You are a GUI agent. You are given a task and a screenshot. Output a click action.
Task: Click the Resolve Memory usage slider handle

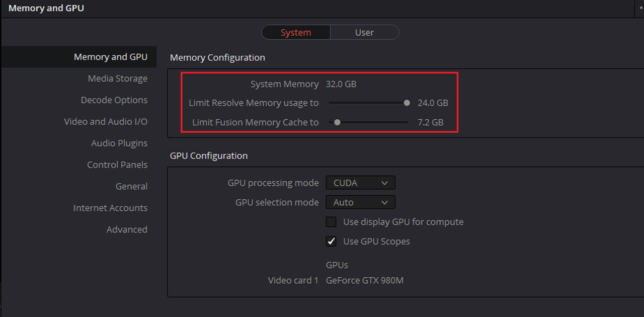pos(407,103)
